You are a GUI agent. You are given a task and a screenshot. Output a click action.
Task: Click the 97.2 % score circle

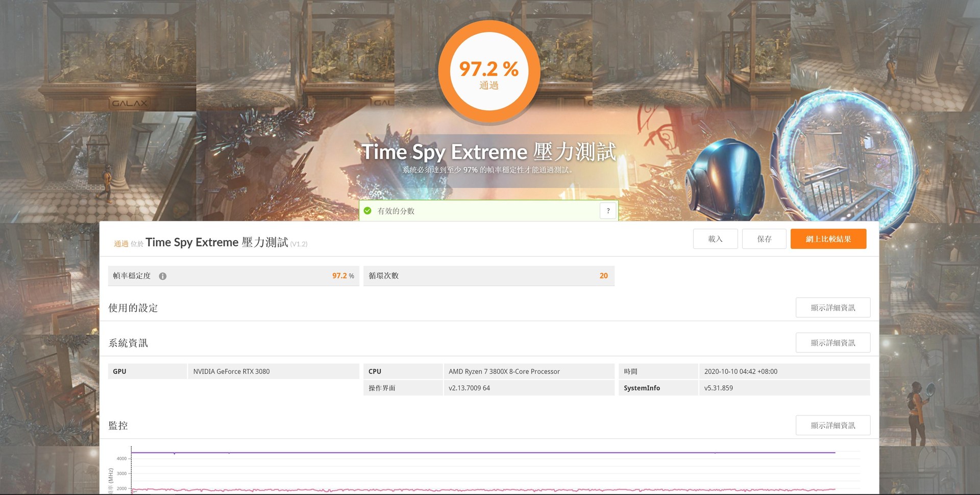[489, 72]
